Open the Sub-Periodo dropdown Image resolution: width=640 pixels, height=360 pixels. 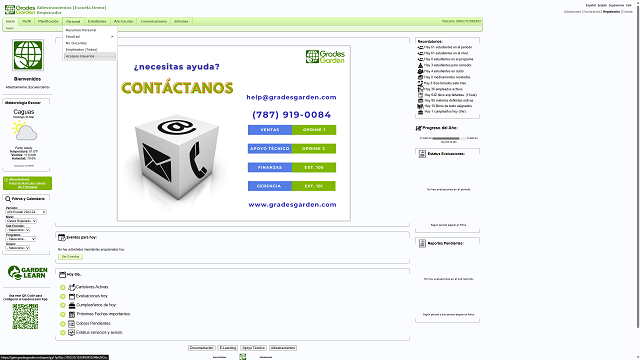18,230
